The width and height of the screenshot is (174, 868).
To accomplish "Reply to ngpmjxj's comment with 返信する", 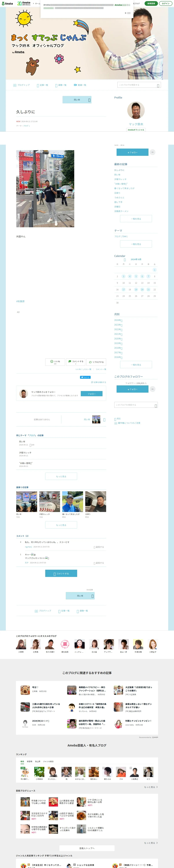I will [99, 547].
